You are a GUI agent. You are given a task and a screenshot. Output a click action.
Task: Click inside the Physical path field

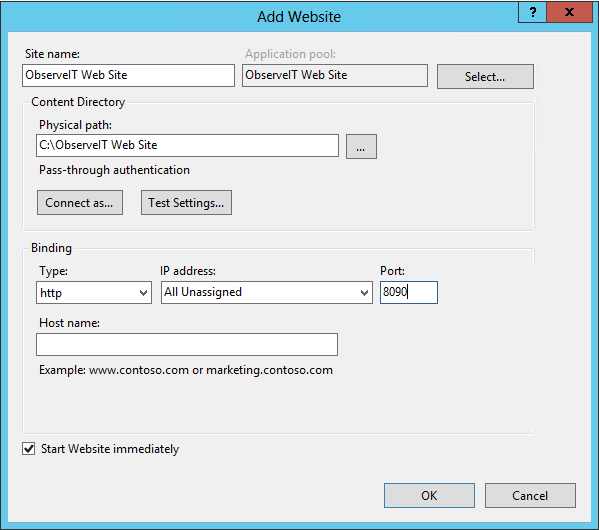click(x=187, y=145)
